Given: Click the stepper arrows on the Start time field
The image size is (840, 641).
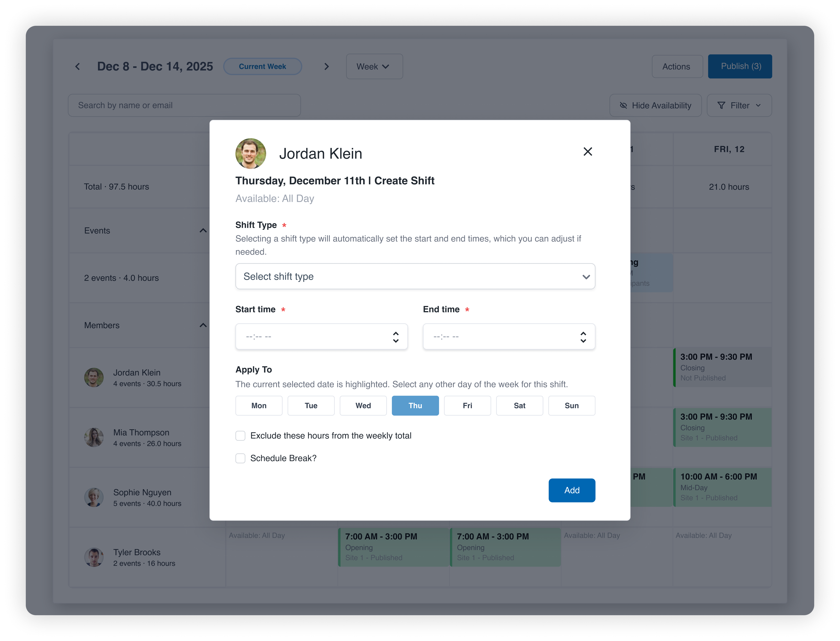Looking at the screenshot, I should (x=396, y=337).
